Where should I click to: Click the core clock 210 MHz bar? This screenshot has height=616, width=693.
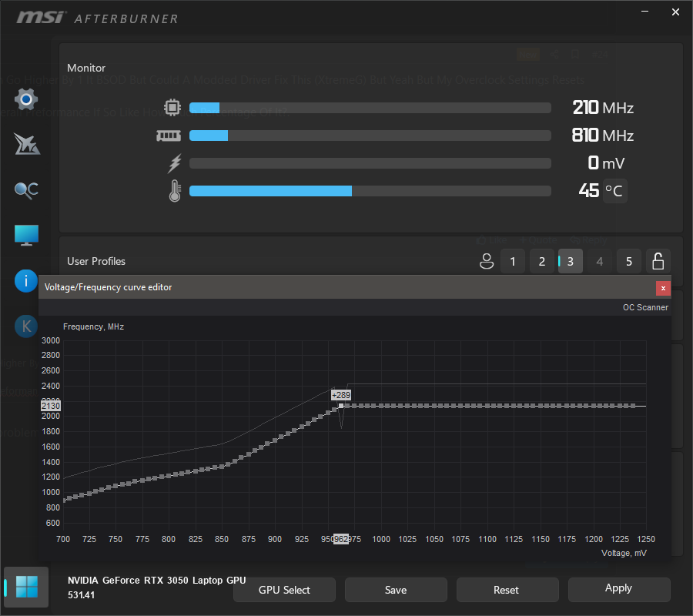click(x=370, y=107)
